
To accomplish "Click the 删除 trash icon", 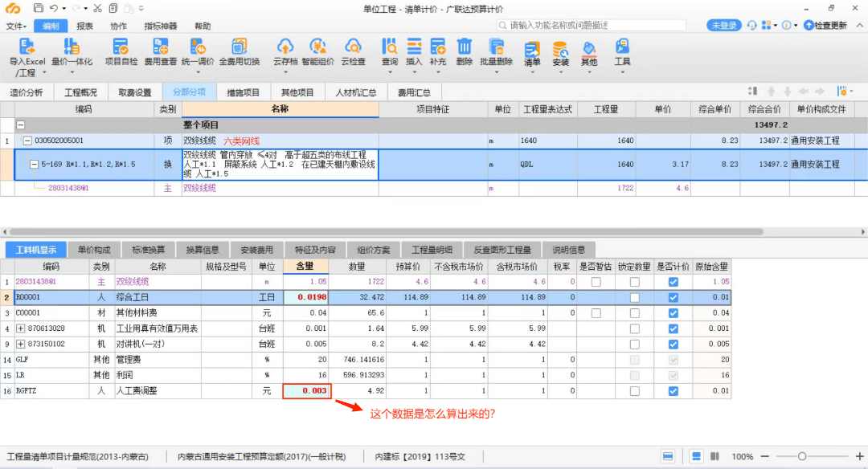I will click(x=464, y=47).
